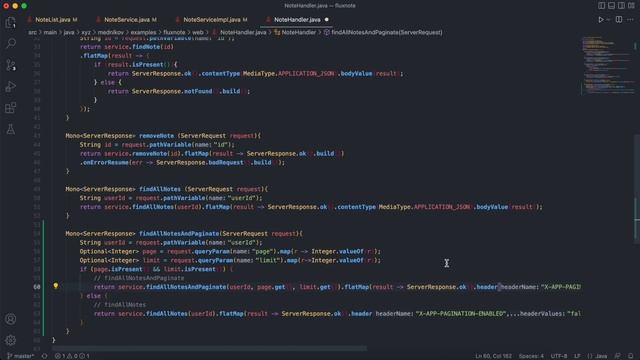This screenshot has width=640, height=360.
Task: Switch to the NoteList.java tab
Action: tap(52, 20)
